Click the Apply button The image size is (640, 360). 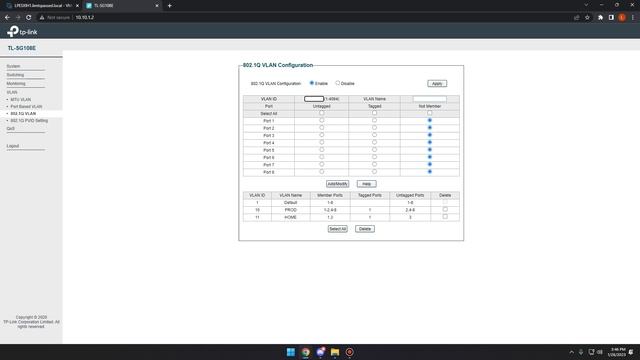point(437,83)
